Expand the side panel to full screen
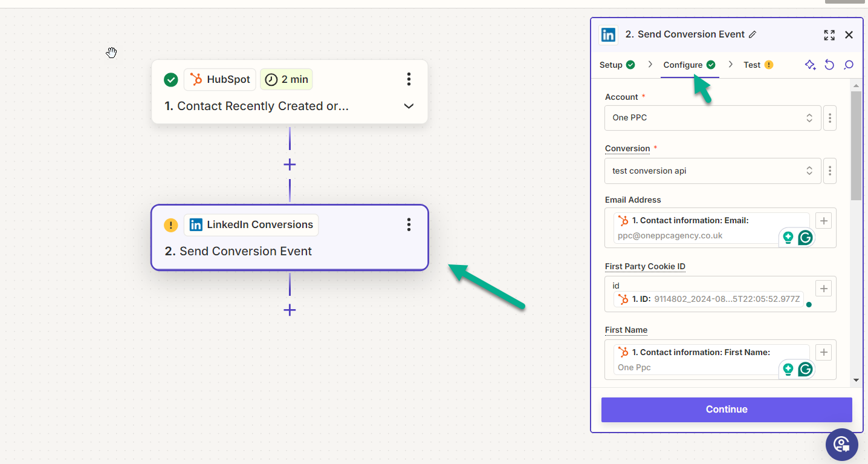 [x=829, y=35]
